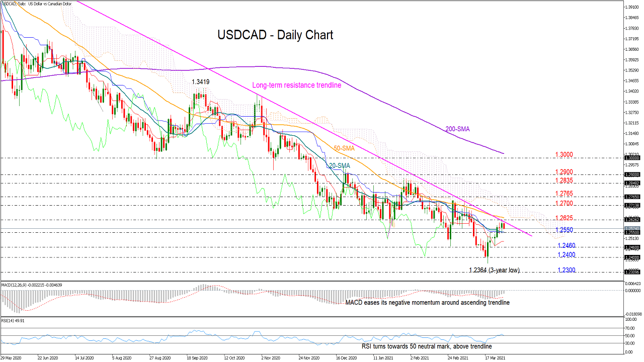Click the 'MACD eases its negative momentum' note
Screen dimensions: 644x362
pos(428,303)
